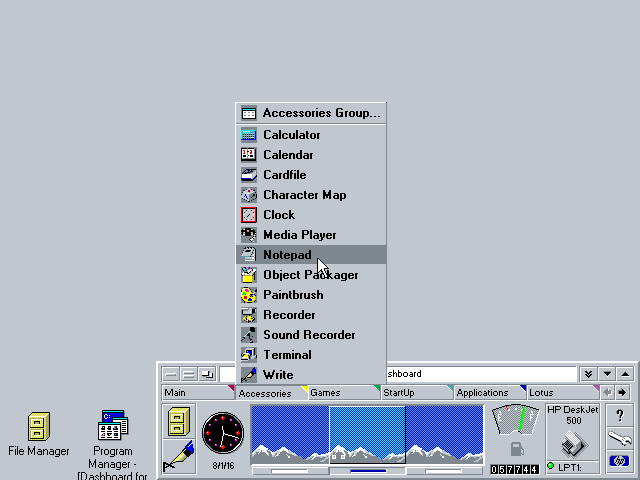Open Dashboard help question mark button
The width and height of the screenshot is (640, 480).
620,416
